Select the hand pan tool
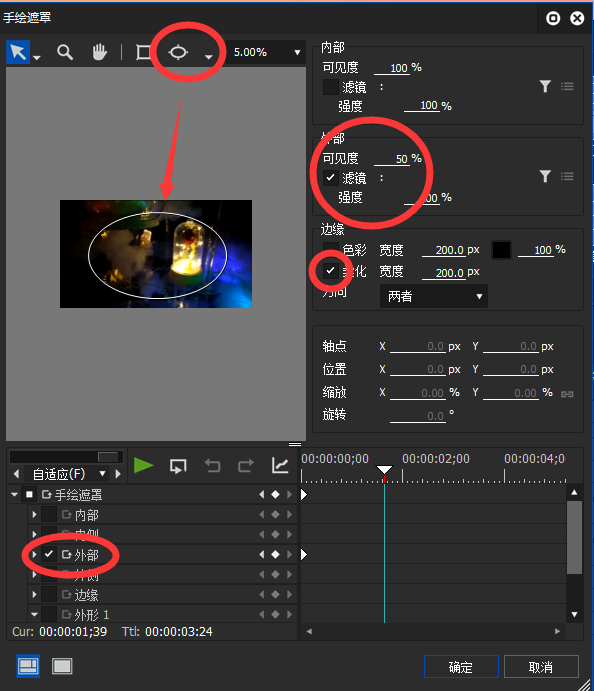594x691 pixels. [100, 52]
